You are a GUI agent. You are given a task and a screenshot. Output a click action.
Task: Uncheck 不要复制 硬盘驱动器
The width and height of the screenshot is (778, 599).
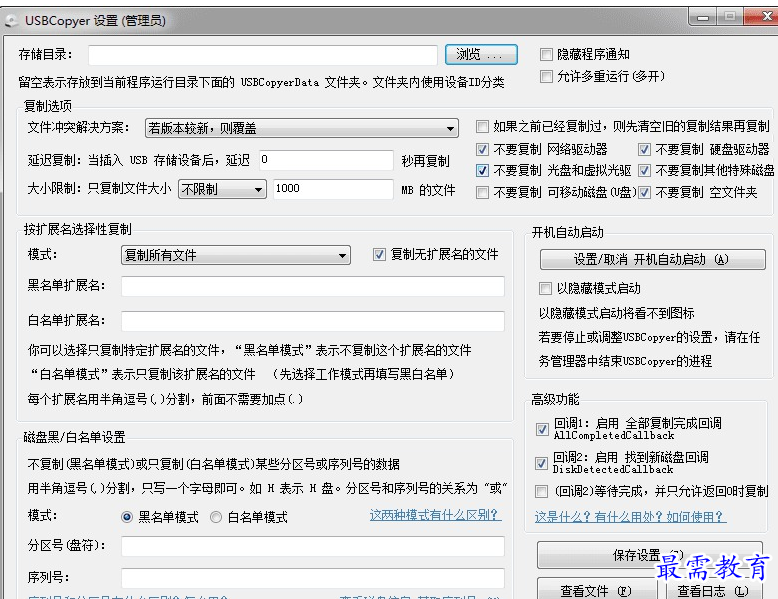644,149
